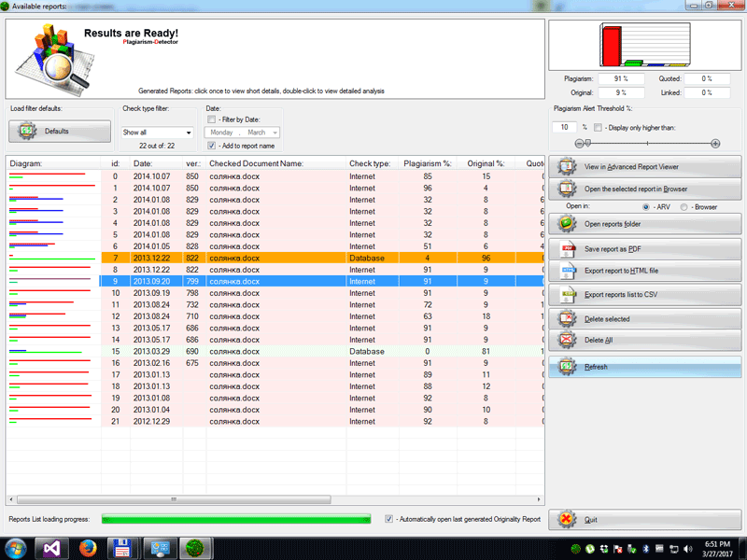This screenshot has height=560, width=747.
Task: Click the Open in Browser icon
Action: pyautogui.click(x=567, y=189)
